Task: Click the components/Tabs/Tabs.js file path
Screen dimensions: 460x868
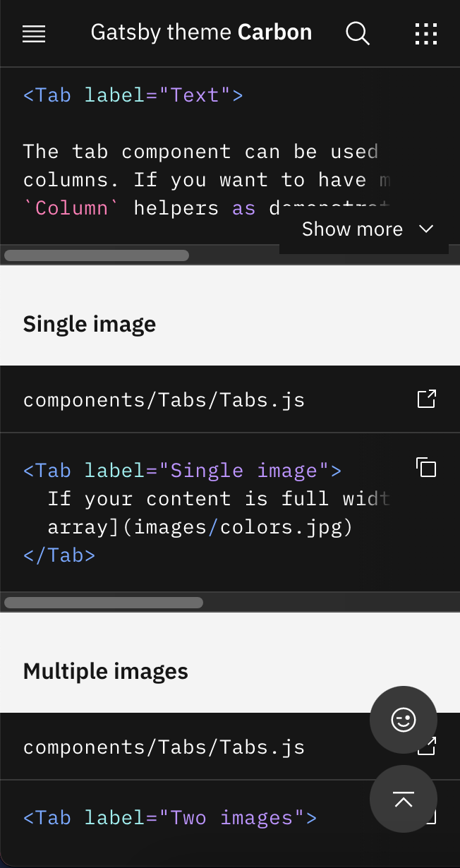Action: click(x=164, y=399)
